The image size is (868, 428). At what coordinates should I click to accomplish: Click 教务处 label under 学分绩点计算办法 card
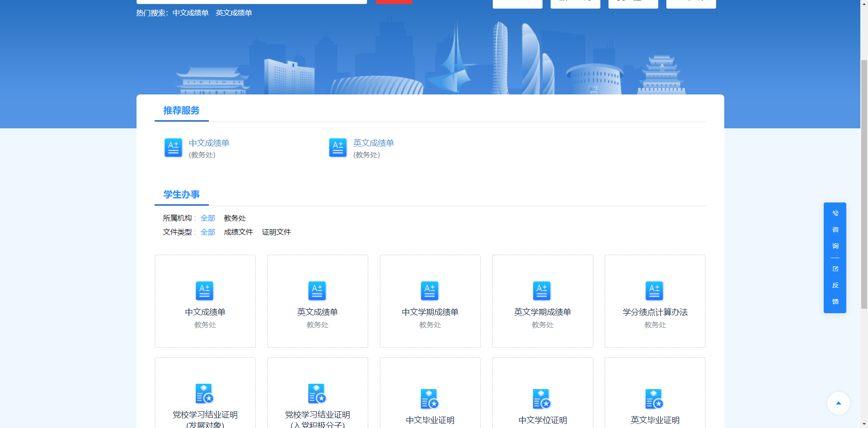pyautogui.click(x=655, y=325)
